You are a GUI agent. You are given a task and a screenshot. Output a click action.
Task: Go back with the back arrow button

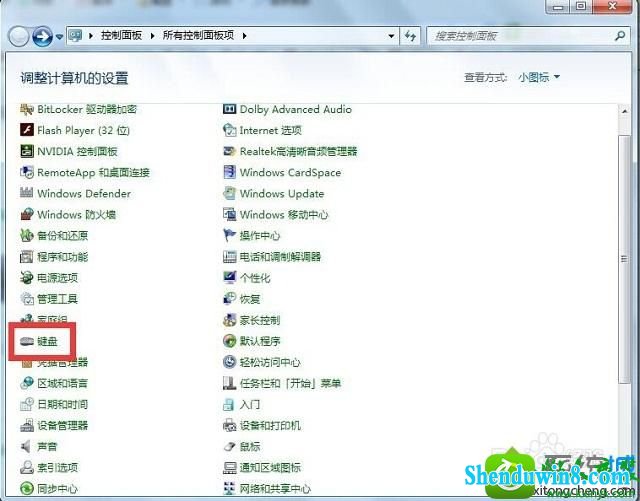(18, 36)
